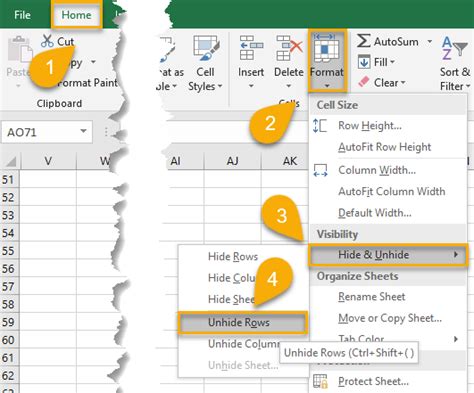Open the Delete dropdown arrow
This screenshot has height=393, width=474.
(x=289, y=86)
